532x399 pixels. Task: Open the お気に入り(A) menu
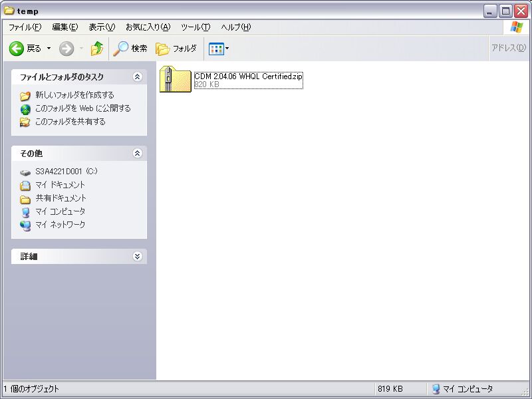148,27
